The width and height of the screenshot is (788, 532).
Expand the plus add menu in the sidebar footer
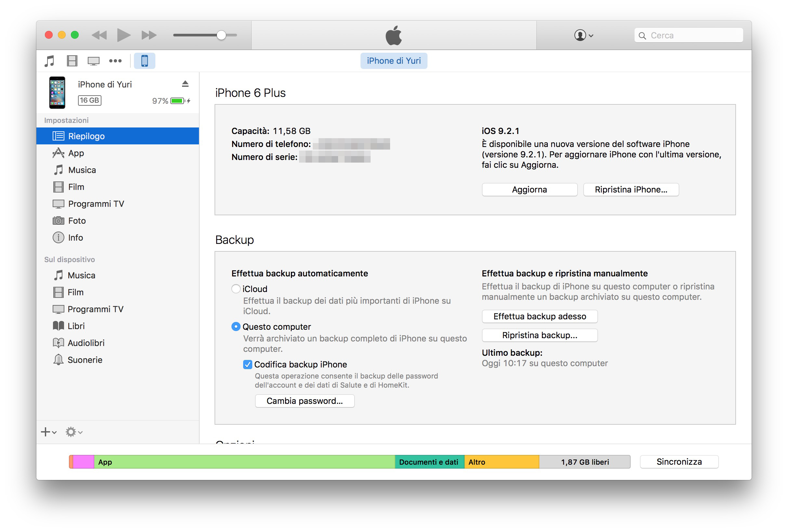[48, 432]
